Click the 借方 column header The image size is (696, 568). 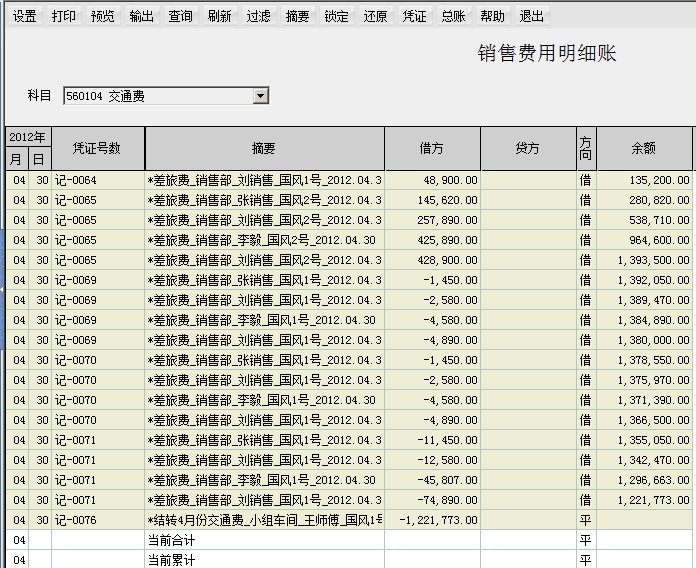[432, 148]
